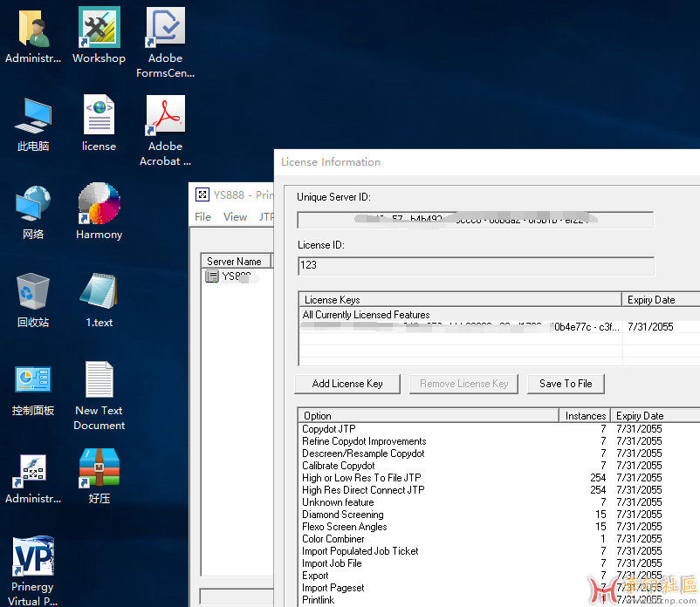The height and width of the screenshot is (607, 700).
Task: Click the YS888 window title icon
Action: [x=202, y=194]
